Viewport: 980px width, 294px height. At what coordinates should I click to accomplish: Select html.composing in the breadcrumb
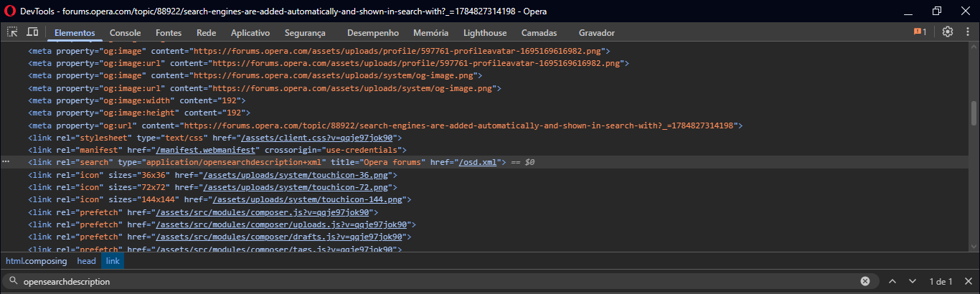36,261
